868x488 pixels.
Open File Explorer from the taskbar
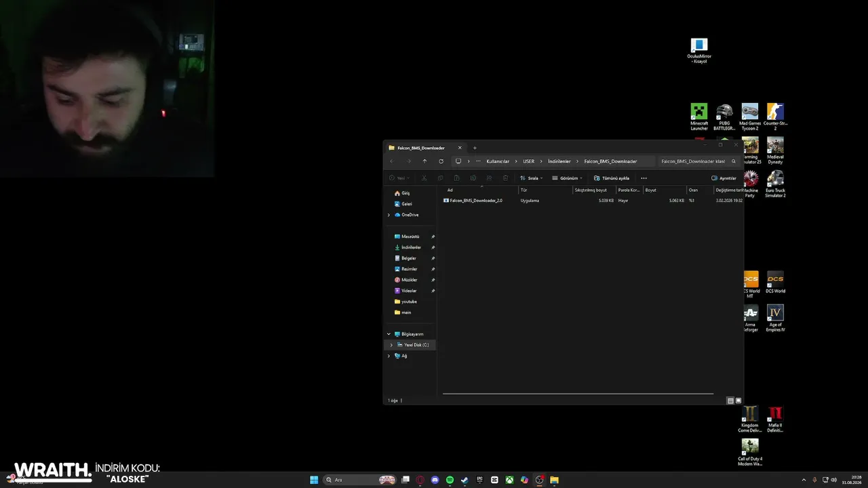pyautogui.click(x=554, y=480)
